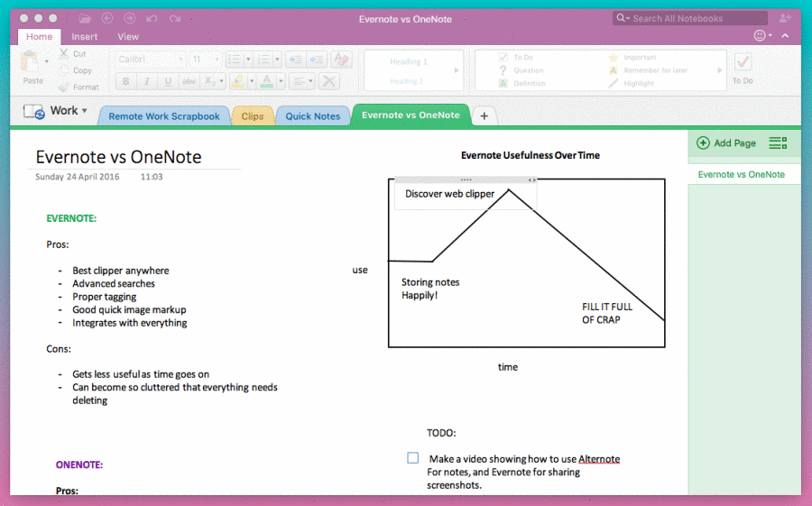812x506 pixels.
Task: Redo the last action
Action: point(175,19)
